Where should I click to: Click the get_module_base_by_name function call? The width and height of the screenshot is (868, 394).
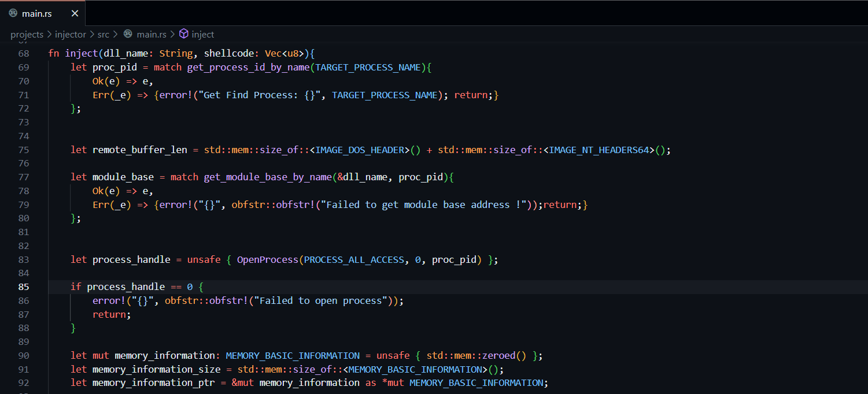[x=268, y=177]
